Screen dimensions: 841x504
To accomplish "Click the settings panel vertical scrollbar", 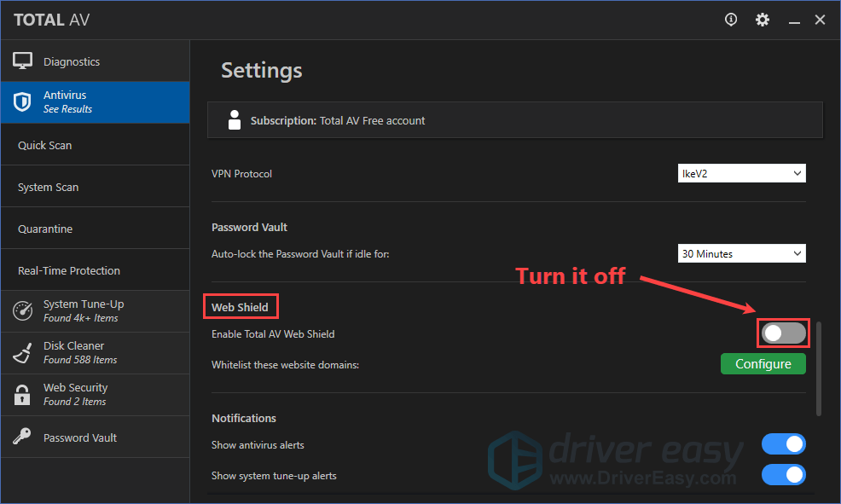I will [819, 368].
